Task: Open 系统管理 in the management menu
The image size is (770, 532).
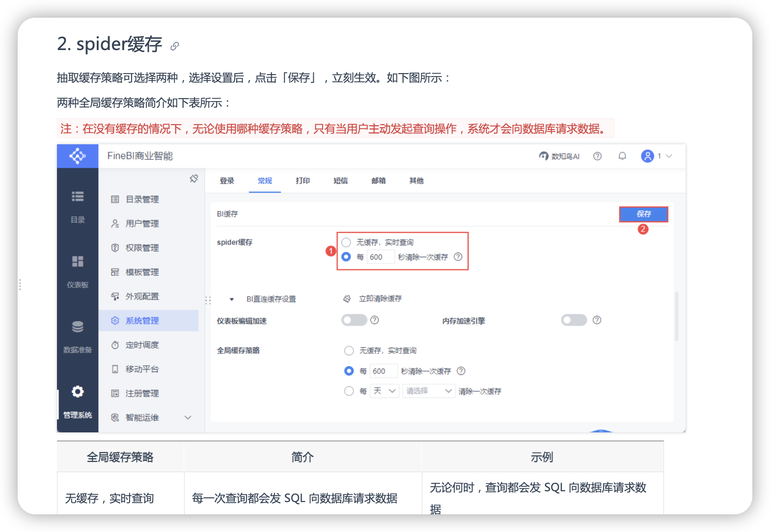Action: click(x=149, y=320)
